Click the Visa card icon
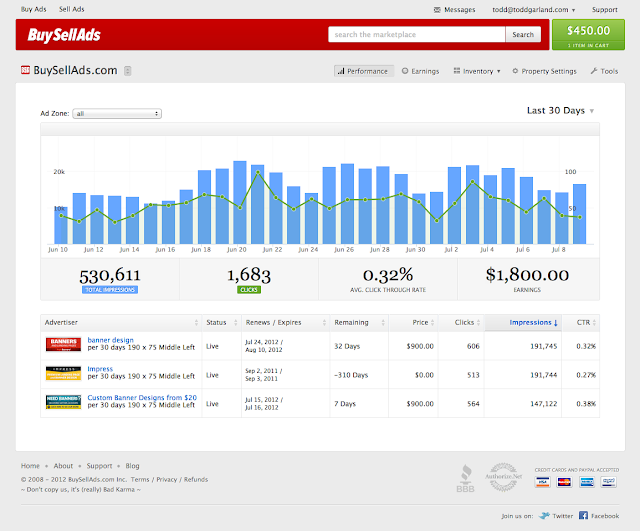The width and height of the screenshot is (640, 531). 542,482
